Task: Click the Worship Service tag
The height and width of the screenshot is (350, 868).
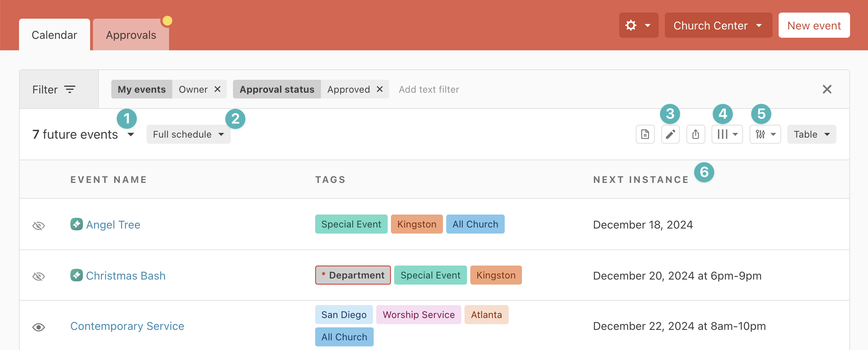Action: click(419, 315)
